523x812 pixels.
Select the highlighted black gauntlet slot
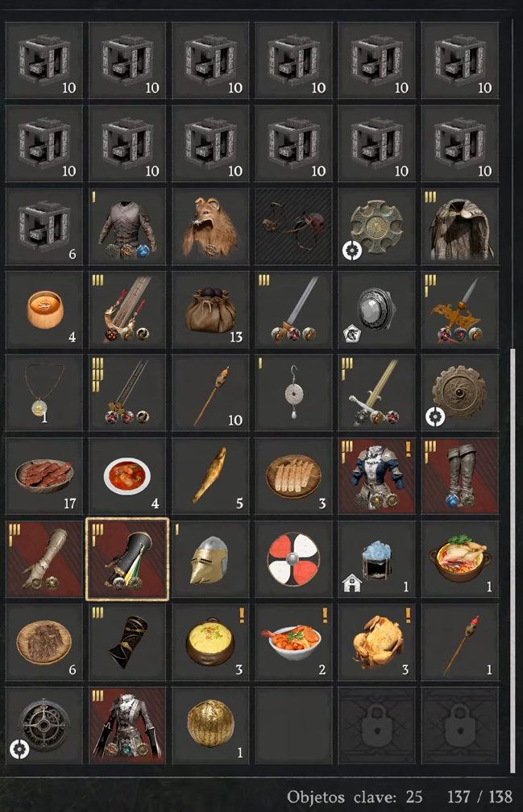click(x=127, y=559)
